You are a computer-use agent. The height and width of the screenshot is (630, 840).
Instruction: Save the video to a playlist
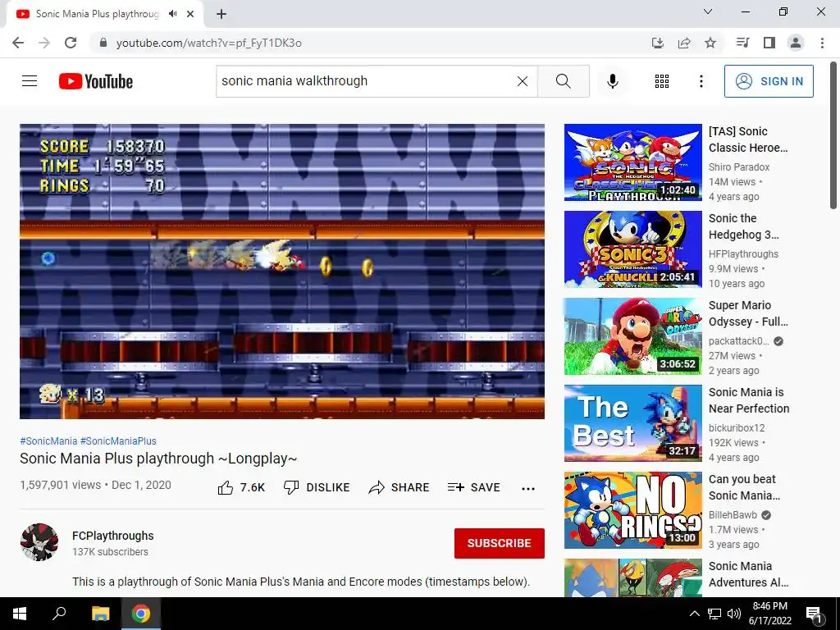click(474, 487)
